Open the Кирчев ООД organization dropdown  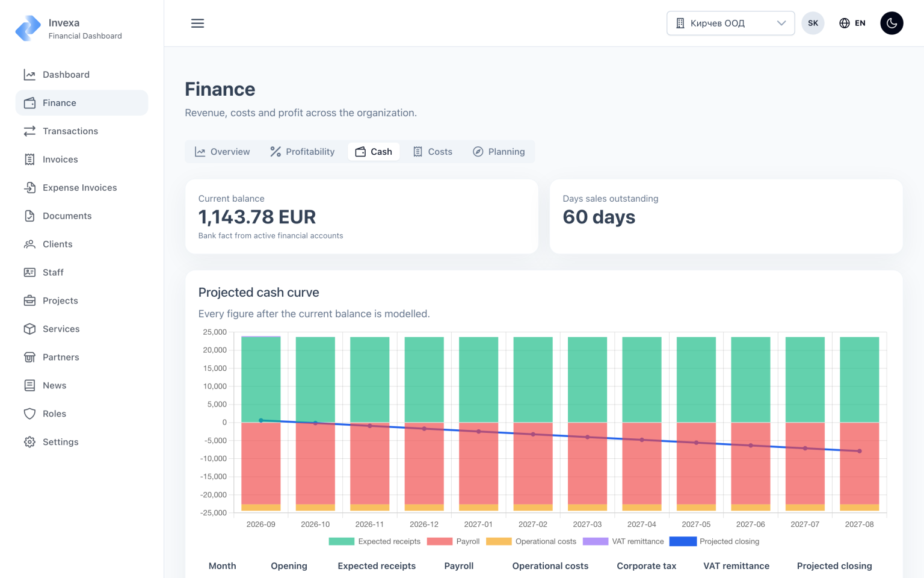[730, 23]
